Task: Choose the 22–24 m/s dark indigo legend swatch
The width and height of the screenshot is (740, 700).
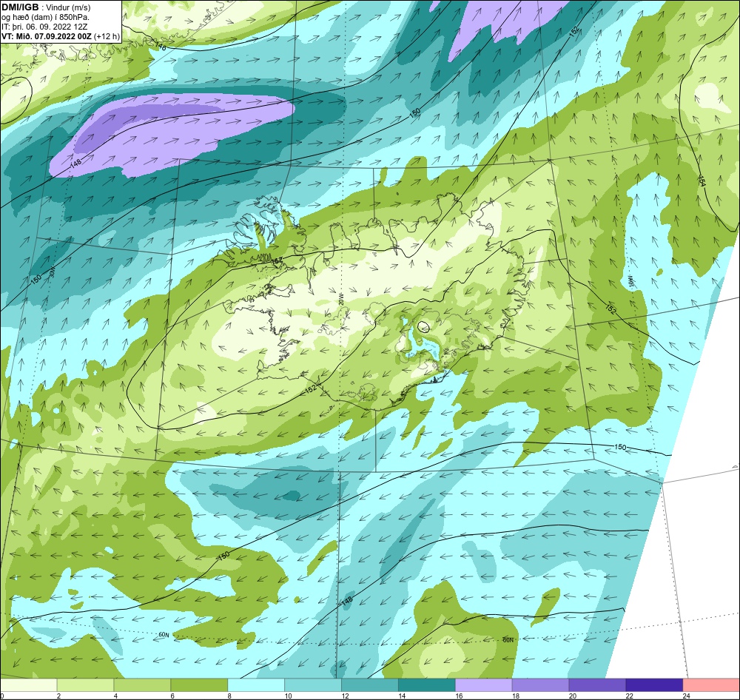Action: [654, 685]
